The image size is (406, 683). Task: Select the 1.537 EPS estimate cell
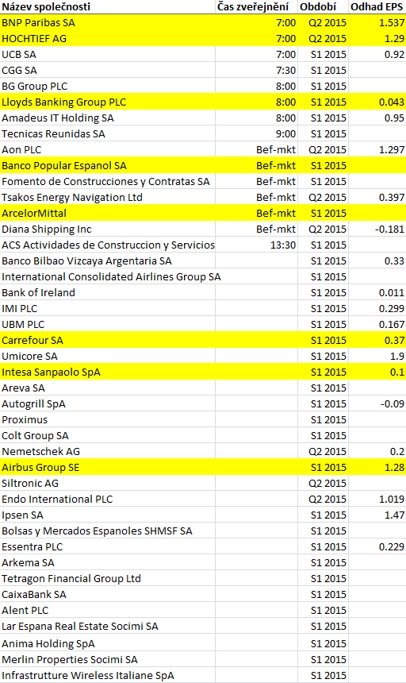pos(377,23)
